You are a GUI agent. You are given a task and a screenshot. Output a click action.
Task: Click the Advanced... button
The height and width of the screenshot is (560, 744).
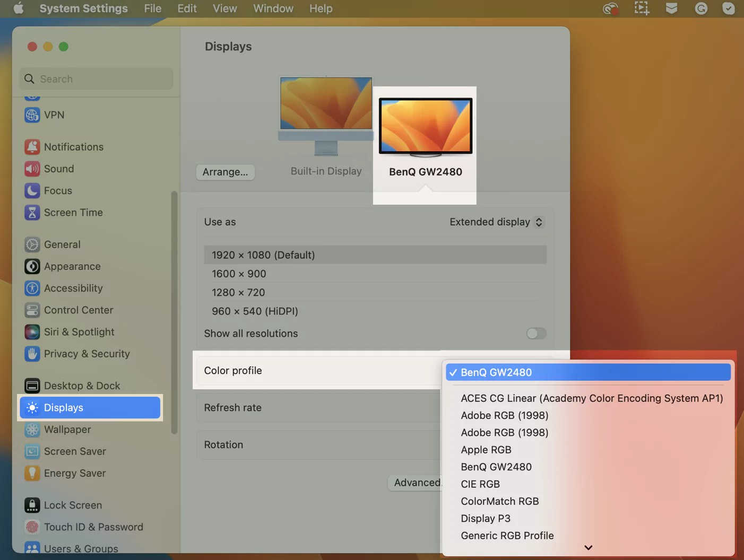419,483
